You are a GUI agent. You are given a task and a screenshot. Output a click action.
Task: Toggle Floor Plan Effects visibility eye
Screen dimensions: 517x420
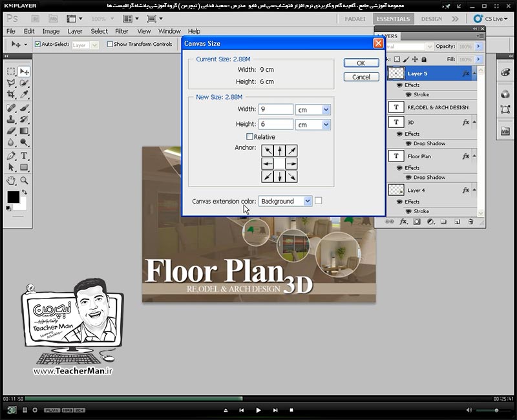click(x=399, y=168)
